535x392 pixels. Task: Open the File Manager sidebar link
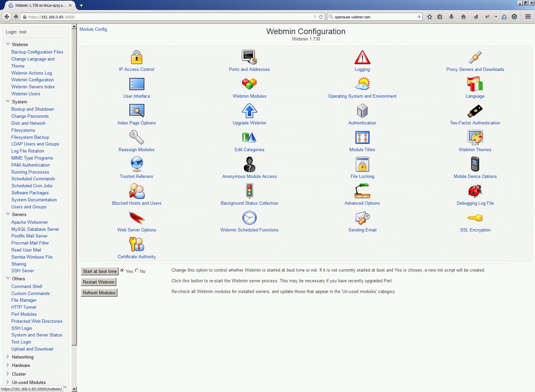click(x=24, y=300)
